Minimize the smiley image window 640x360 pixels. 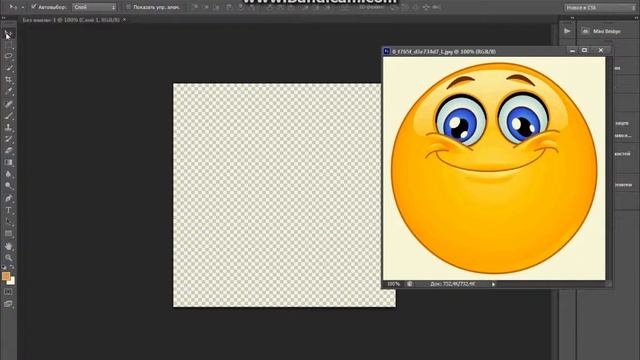(x=572, y=51)
